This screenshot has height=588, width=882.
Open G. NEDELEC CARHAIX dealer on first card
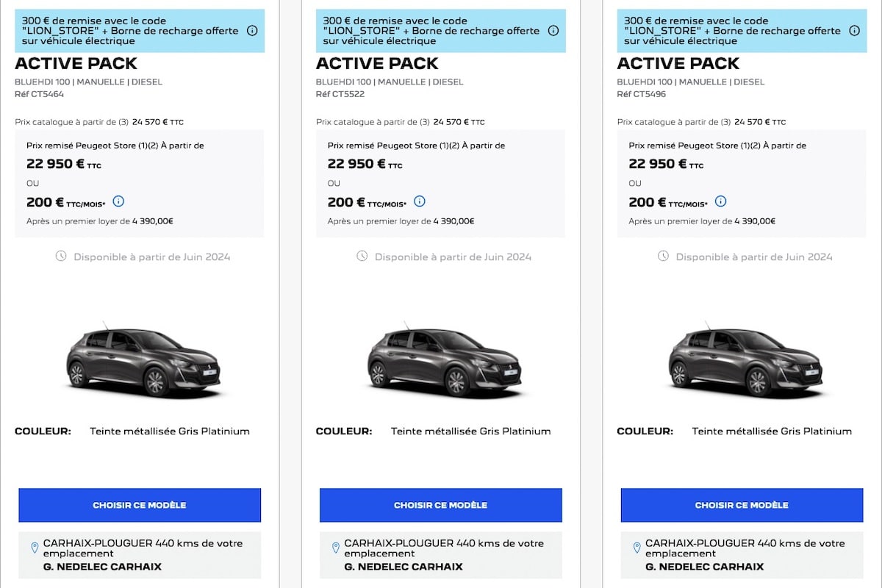pyautogui.click(x=102, y=567)
